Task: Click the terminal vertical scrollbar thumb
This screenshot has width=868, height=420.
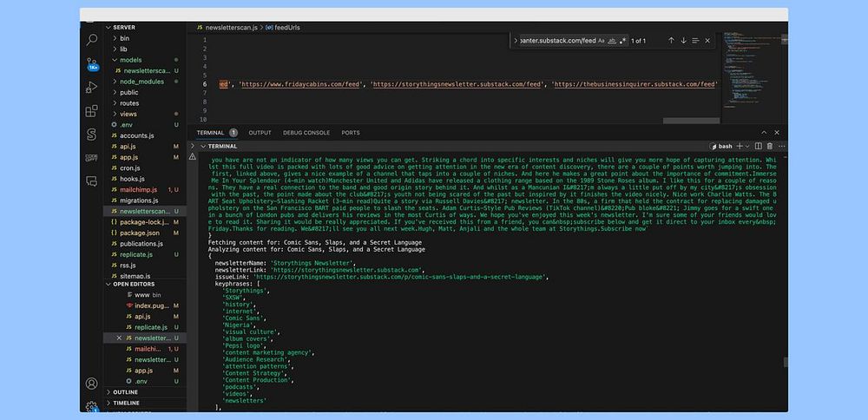Action: [785, 362]
